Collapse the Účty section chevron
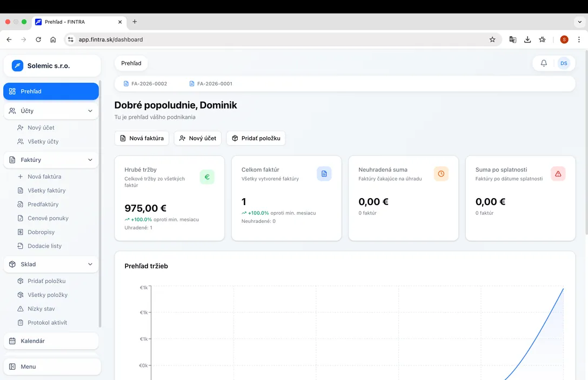The image size is (588, 380). click(x=91, y=111)
